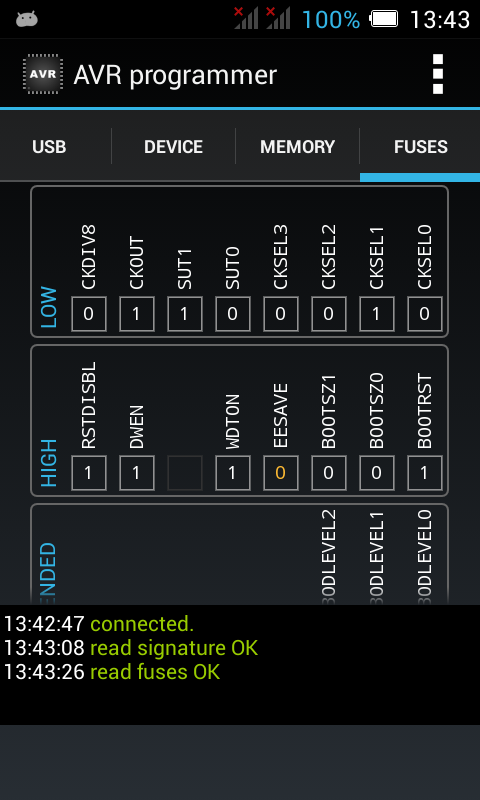Tap the Android debug icon in status bar
Screen dimensions: 480x800
point(27,19)
